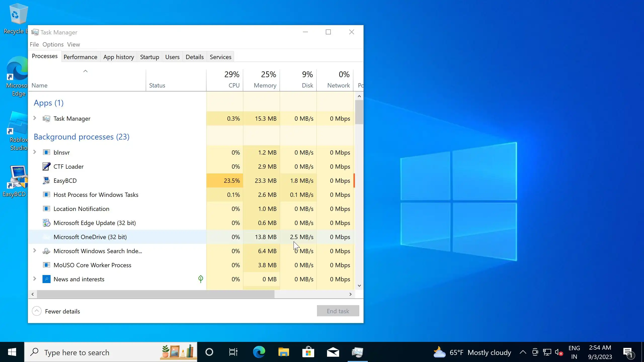Screen dimensions: 644x362
Task: Open Microsoft Store from the taskbar
Action: click(x=308, y=352)
